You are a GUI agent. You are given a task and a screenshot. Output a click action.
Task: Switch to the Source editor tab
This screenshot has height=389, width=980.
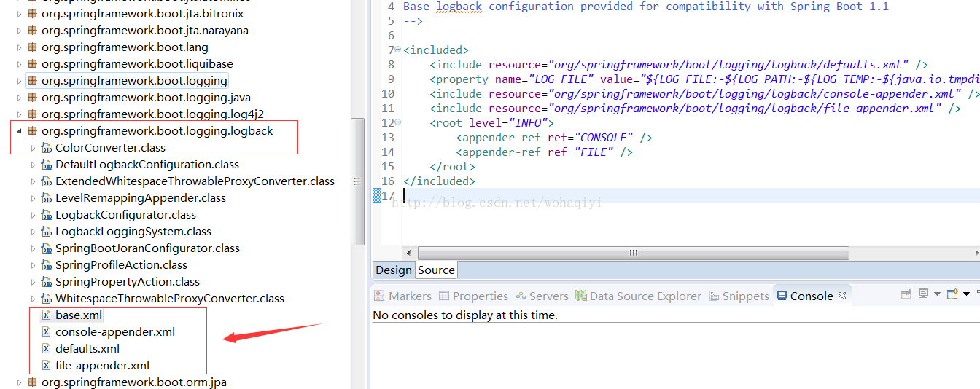tap(436, 270)
